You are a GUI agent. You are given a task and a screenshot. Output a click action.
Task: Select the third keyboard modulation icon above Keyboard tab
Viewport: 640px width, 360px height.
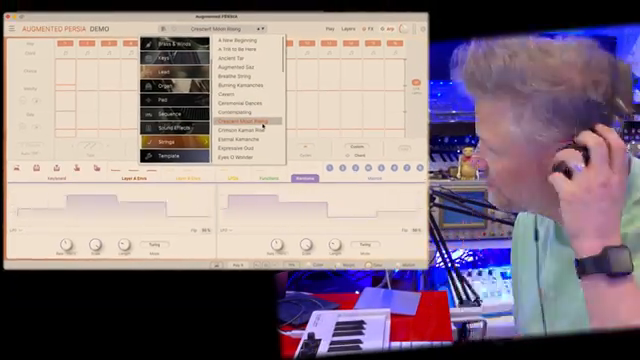56,168
